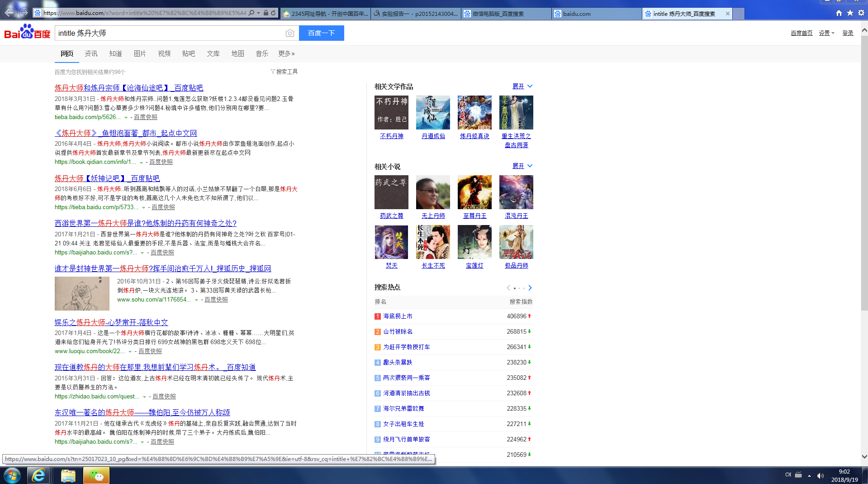Open dropdown arrow beside tieba.baidu.com/p/5626 URL
Image resolution: width=868 pixels, height=484 pixels.
coord(126,118)
